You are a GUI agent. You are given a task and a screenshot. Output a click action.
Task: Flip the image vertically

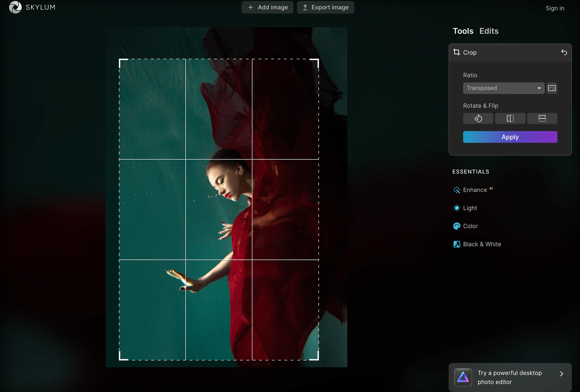pyautogui.click(x=542, y=118)
